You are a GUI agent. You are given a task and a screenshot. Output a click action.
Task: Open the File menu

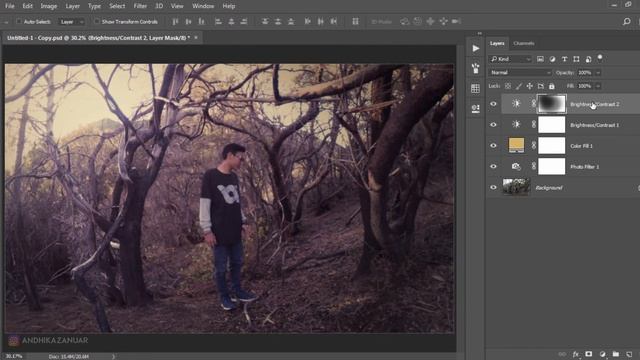pos(10,6)
